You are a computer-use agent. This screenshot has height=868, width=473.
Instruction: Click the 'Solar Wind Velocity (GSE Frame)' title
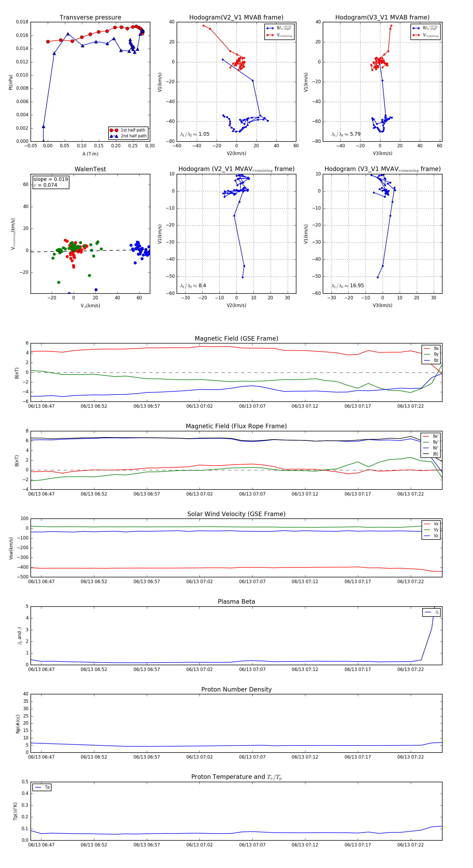(236, 514)
